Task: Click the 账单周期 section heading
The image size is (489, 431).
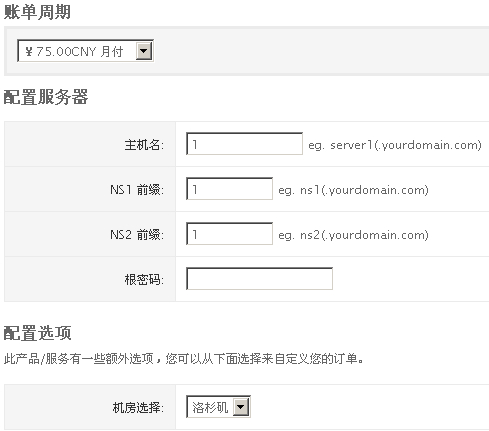Action: pyautogui.click(x=37, y=12)
